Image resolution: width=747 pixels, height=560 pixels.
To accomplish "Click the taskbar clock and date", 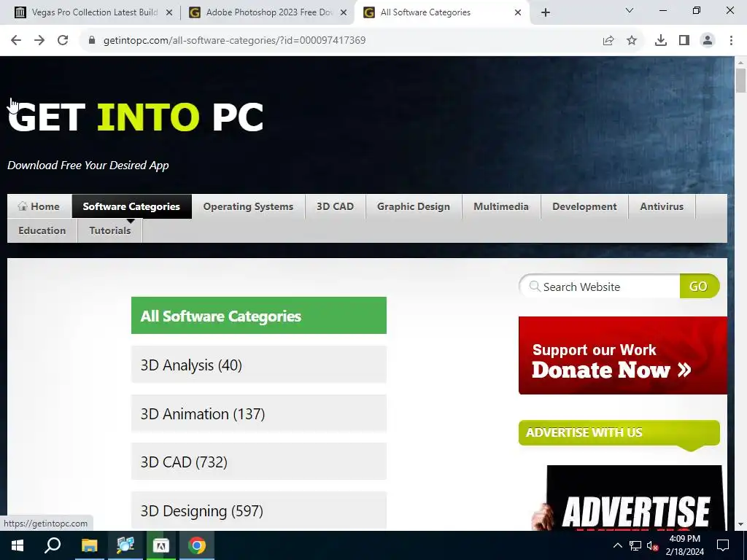I will coord(685,545).
